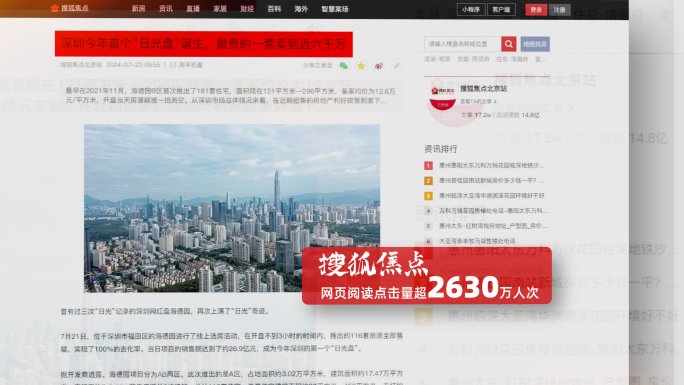The image size is (684, 385).
Task: Open the 京能·西贤府 suggested search link
Action: tap(473, 59)
